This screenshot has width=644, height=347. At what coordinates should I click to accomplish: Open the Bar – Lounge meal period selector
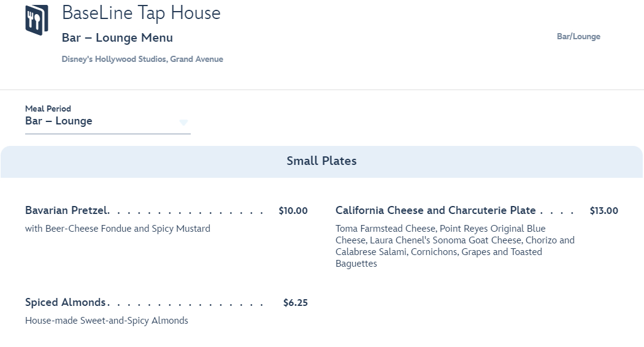[107, 121]
